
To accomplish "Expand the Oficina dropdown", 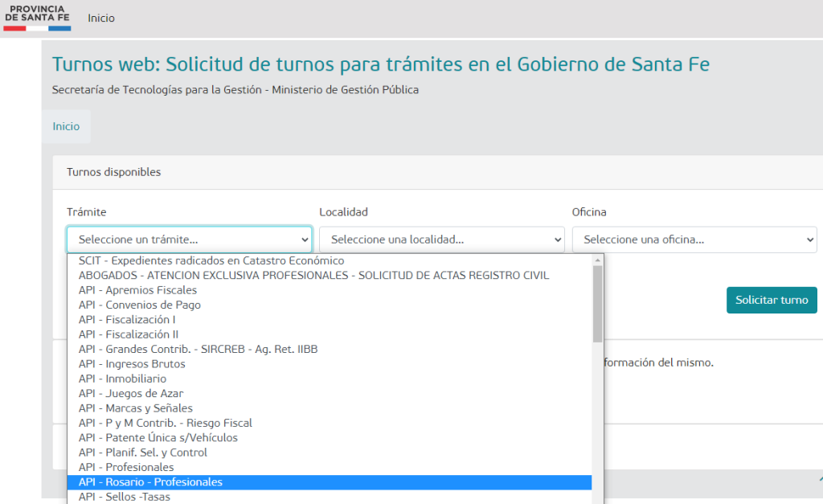I will click(x=694, y=240).
